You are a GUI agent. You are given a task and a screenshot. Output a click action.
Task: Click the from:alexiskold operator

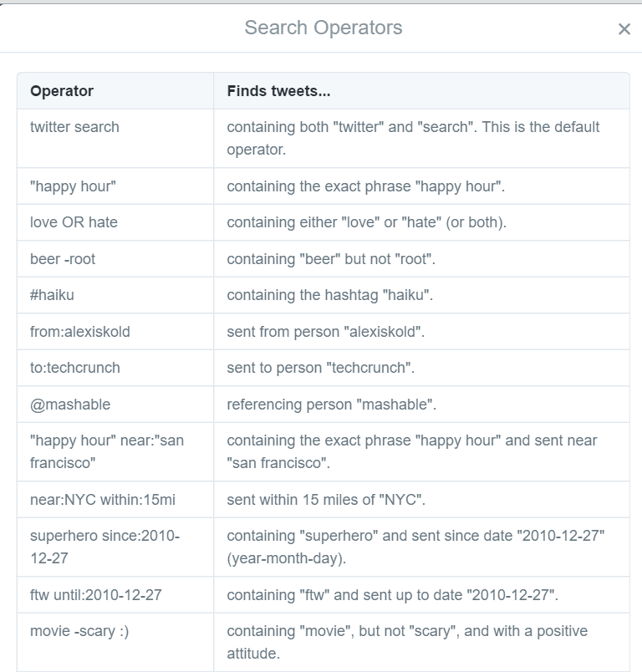pos(80,332)
